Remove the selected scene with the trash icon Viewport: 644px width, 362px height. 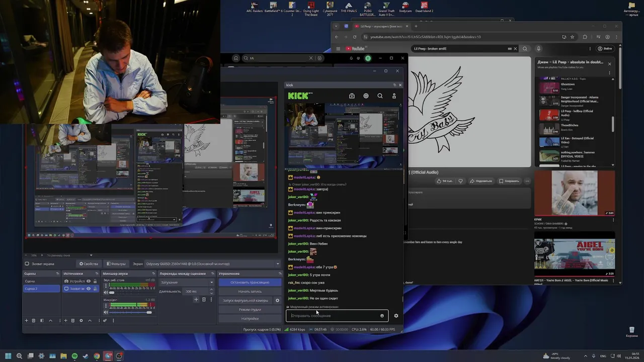[x=34, y=320]
